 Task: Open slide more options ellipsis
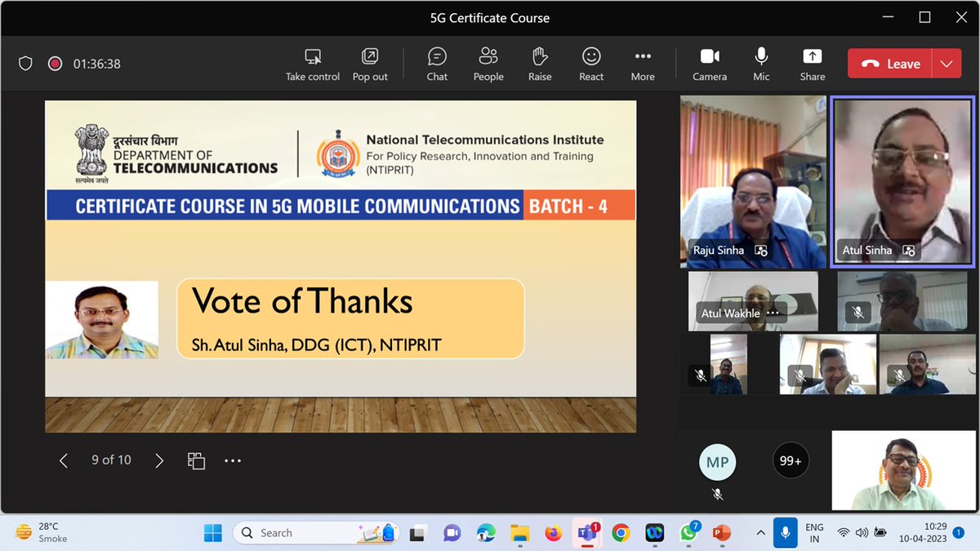[x=233, y=460]
